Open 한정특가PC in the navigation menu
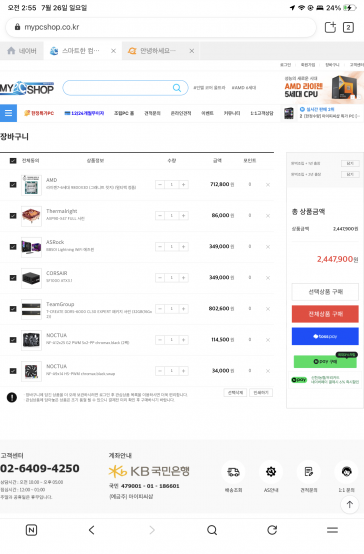The image size is (364, 554). [x=39, y=113]
